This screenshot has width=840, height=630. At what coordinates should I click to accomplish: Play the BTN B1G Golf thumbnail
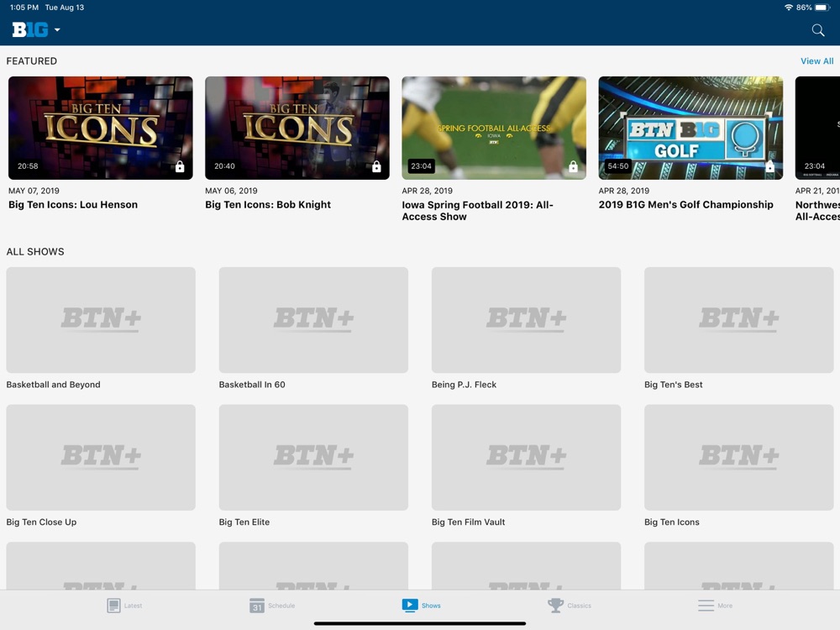[690, 128]
